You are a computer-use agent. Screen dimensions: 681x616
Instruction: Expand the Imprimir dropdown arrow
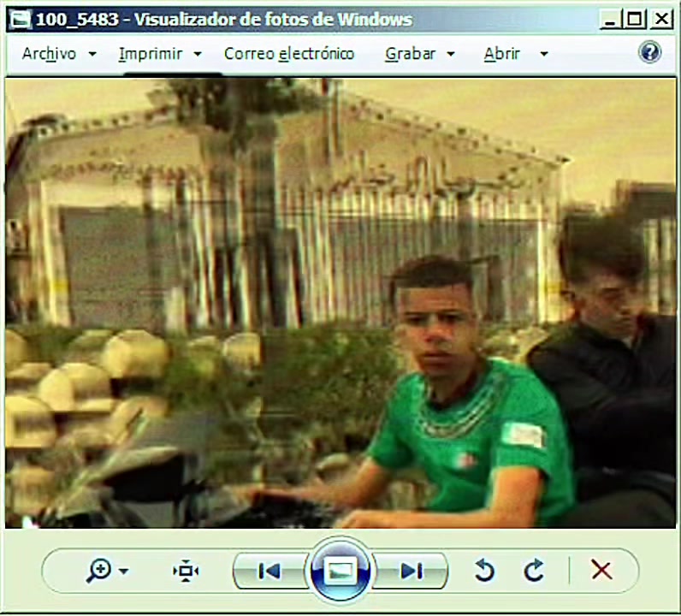pos(198,54)
